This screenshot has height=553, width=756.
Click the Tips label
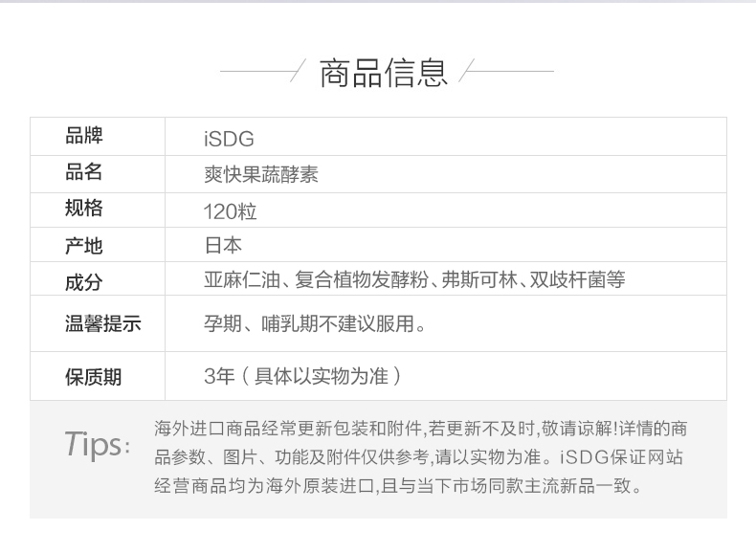point(97,445)
